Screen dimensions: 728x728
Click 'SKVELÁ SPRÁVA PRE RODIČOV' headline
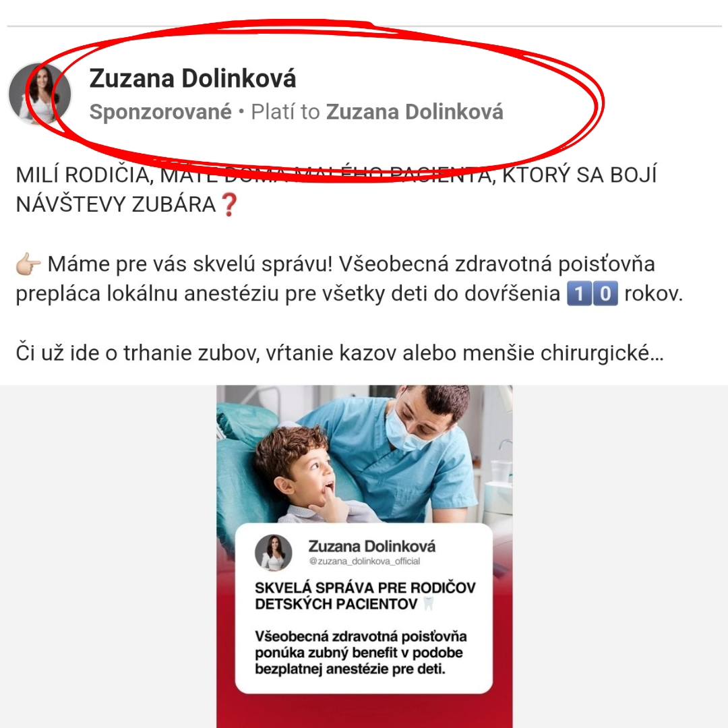pos(365,588)
